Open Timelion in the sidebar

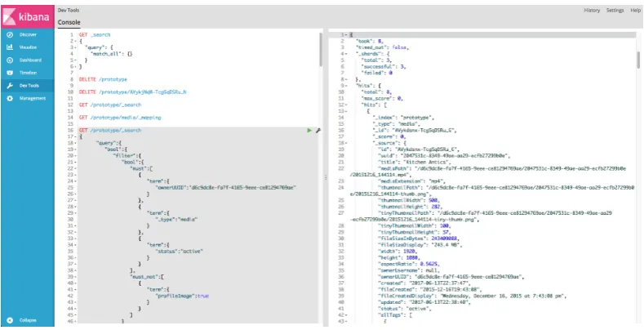(x=28, y=74)
